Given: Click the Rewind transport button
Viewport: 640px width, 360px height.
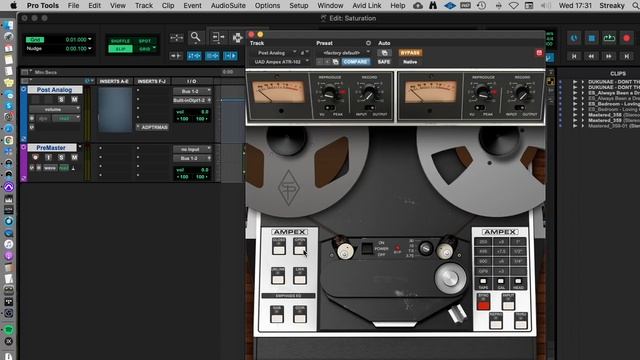Looking at the screenshot, I should pos(591,56).
